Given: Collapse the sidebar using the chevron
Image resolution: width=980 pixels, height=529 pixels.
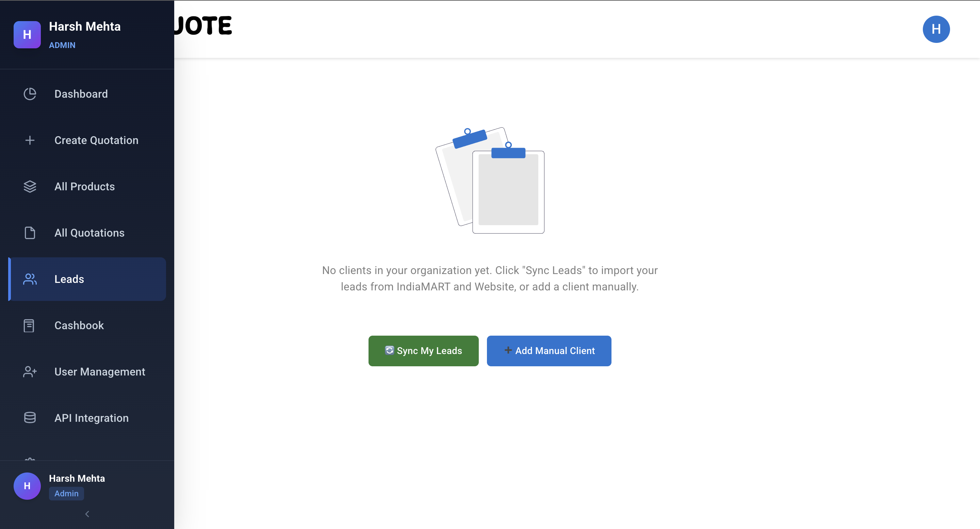Looking at the screenshot, I should [x=87, y=514].
